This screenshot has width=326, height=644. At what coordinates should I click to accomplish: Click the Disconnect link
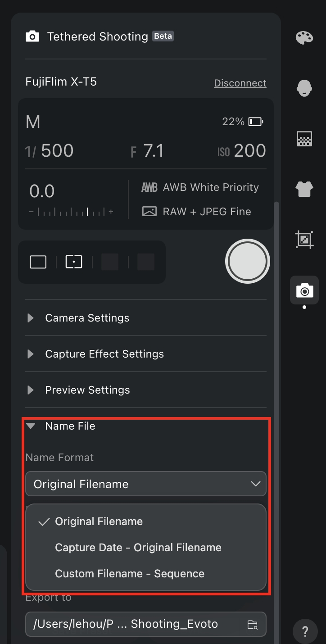click(240, 83)
